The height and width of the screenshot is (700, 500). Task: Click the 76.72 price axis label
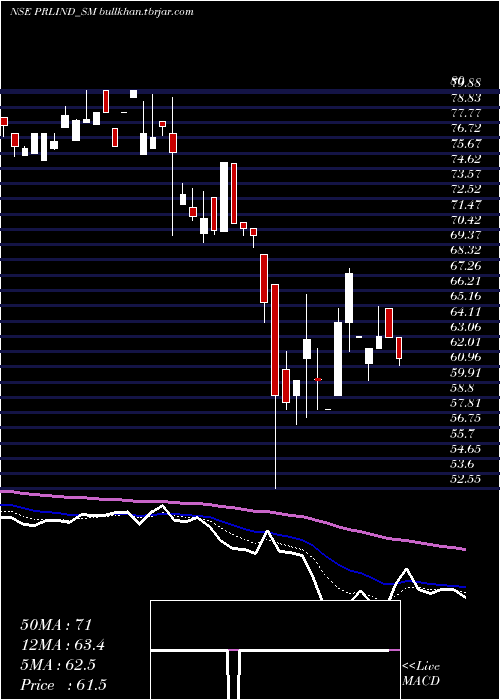click(x=465, y=128)
